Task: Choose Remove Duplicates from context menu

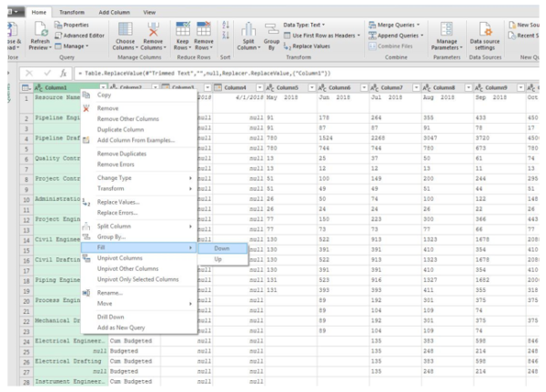Action: [123, 154]
